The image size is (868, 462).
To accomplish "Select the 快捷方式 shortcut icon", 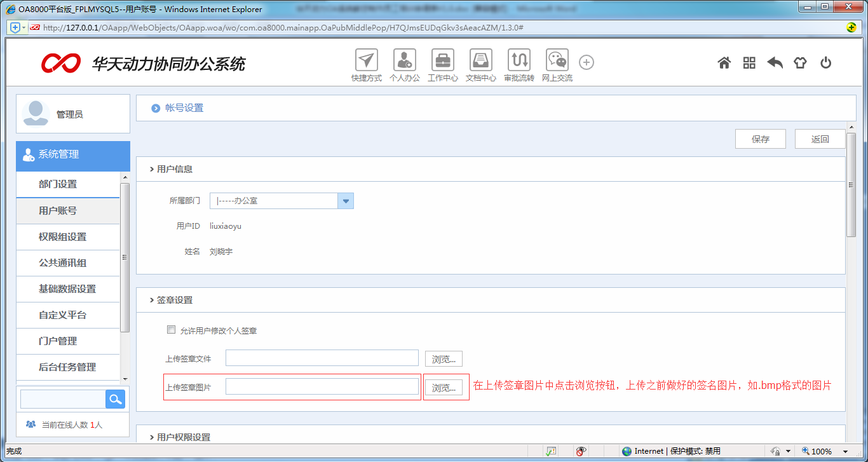I will pos(367,62).
